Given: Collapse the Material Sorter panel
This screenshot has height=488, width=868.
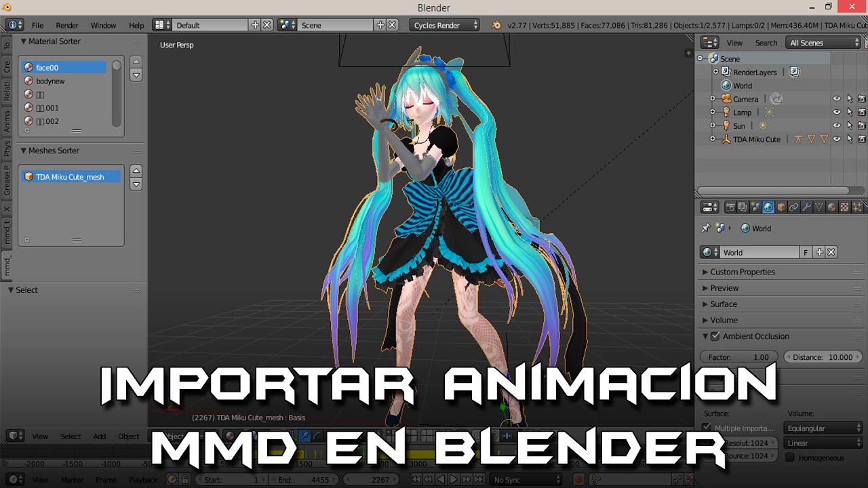Looking at the screenshot, I should click(23, 41).
